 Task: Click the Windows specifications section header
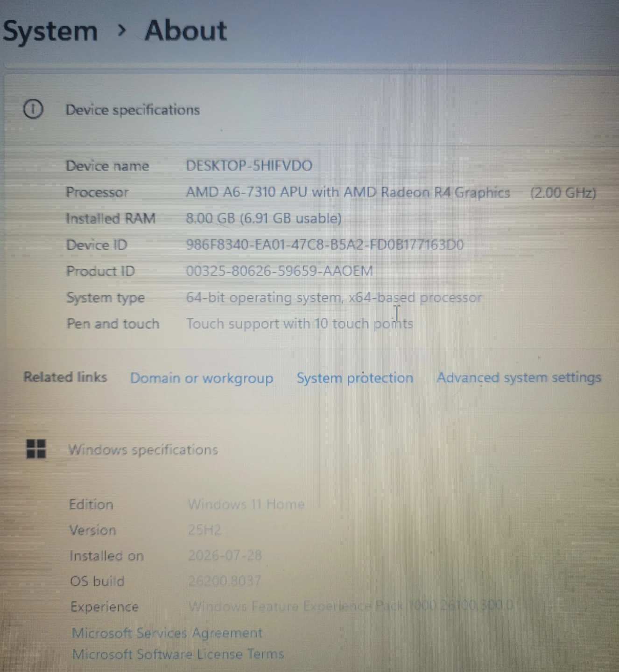coord(143,449)
